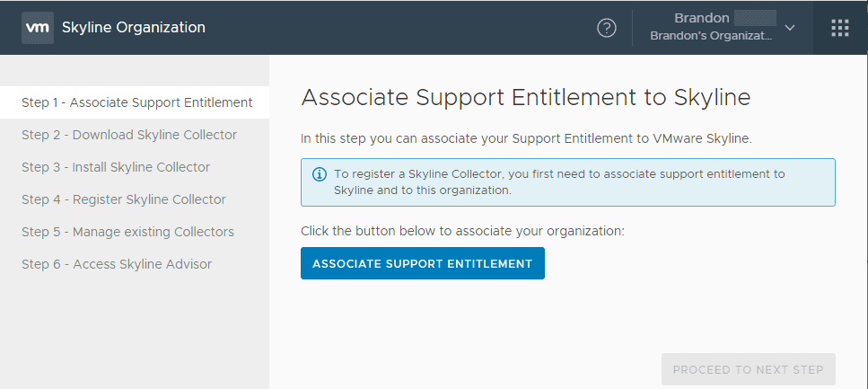Jump to Step 6 - Access Skyline Advisor
The height and width of the screenshot is (389, 868).
pos(117,264)
